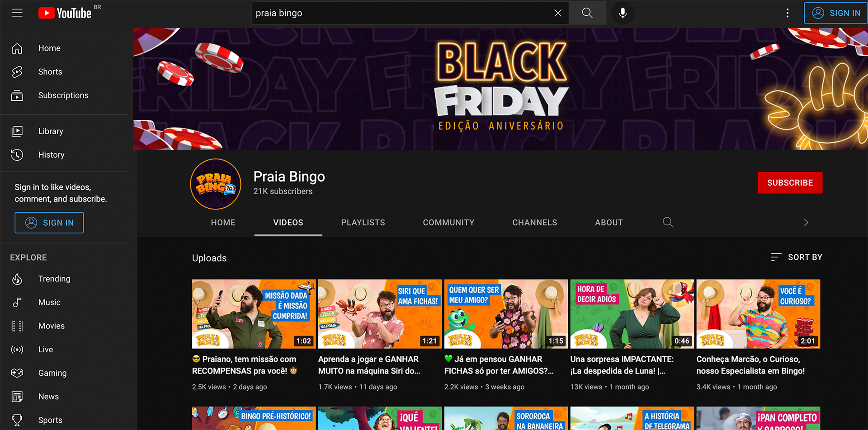
Task: Play the Hora de Decir Adiós thumbnail
Action: (632, 314)
